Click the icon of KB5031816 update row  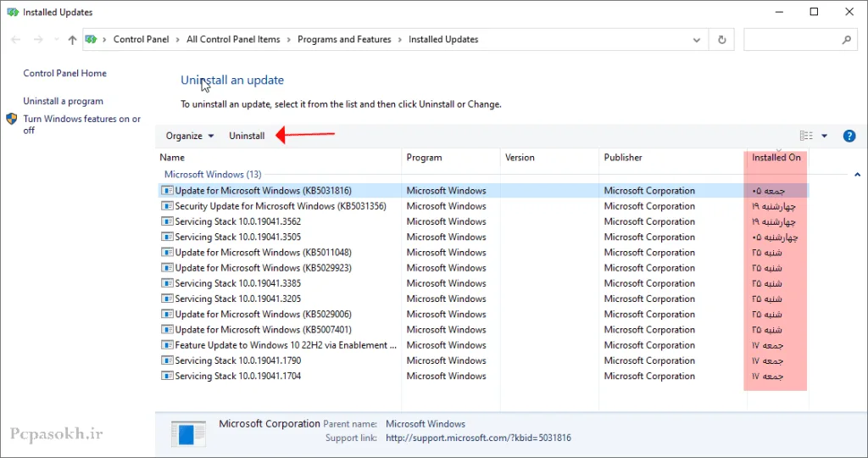167,191
